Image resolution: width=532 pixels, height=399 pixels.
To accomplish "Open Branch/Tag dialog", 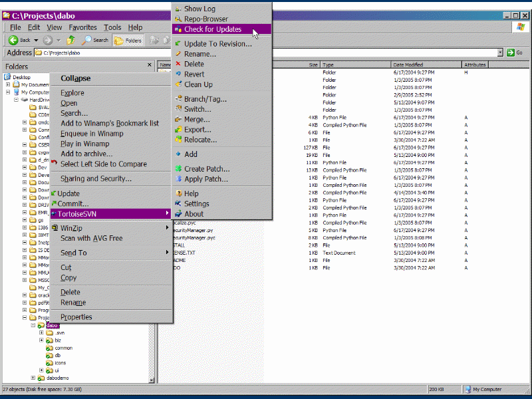I will [x=205, y=99].
